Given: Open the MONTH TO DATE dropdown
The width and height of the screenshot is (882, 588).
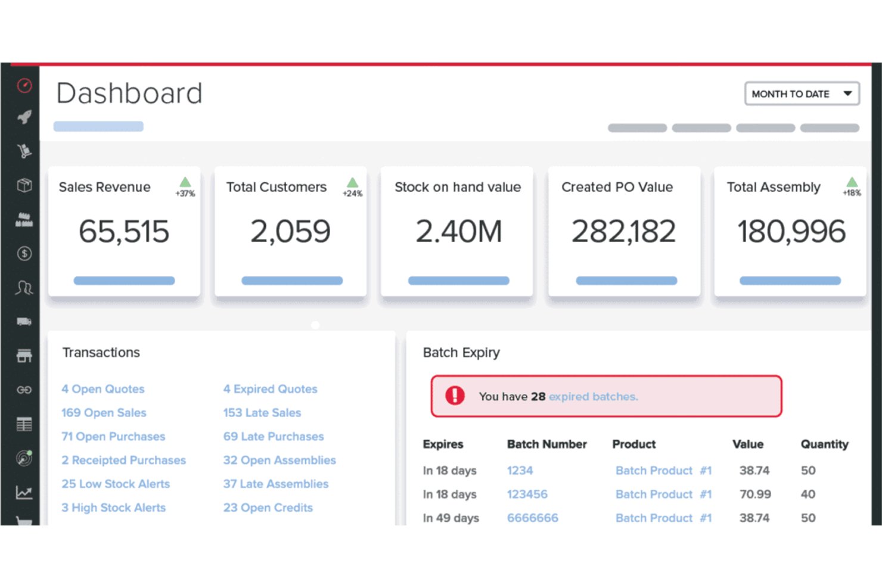Looking at the screenshot, I should pos(802,94).
